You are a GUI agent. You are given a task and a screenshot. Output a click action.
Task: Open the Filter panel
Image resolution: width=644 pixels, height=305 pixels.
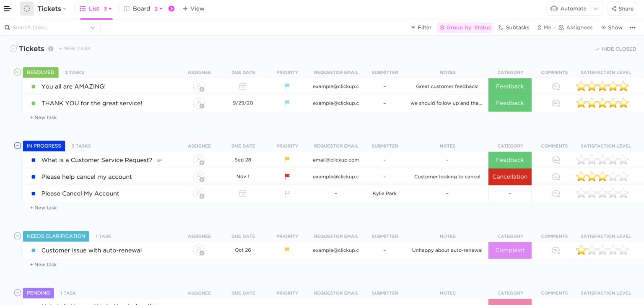(x=421, y=27)
